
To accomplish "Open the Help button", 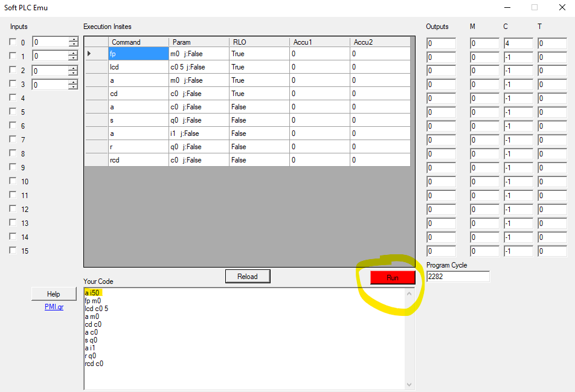I will (53, 294).
